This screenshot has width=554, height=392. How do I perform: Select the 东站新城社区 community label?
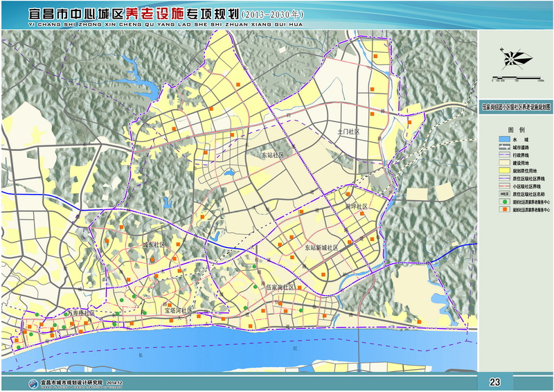tap(321, 247)
